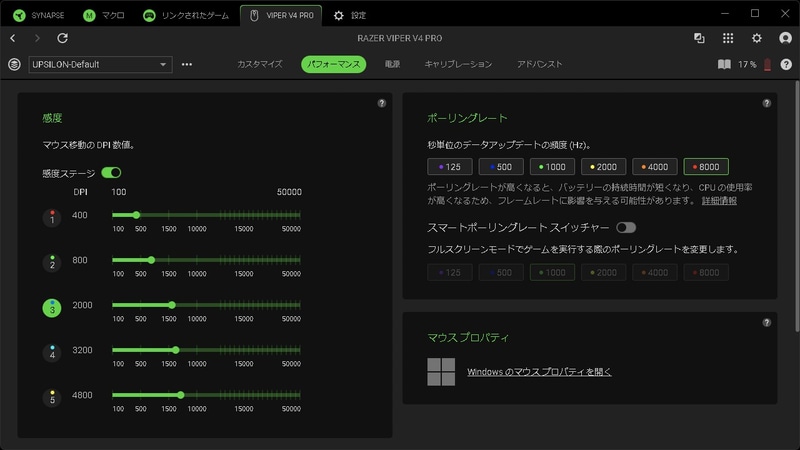Switch to the 電源 section
800x450 pixels.
click(392, 64)
